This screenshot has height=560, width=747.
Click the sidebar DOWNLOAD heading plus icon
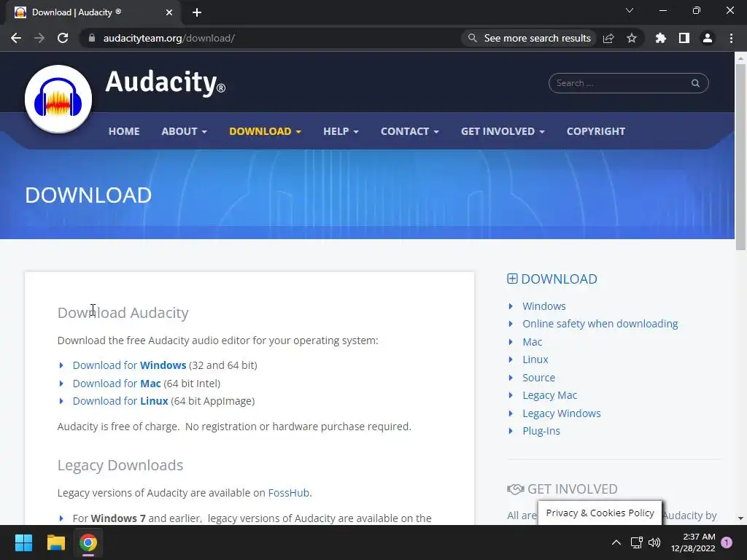(512, 279)
